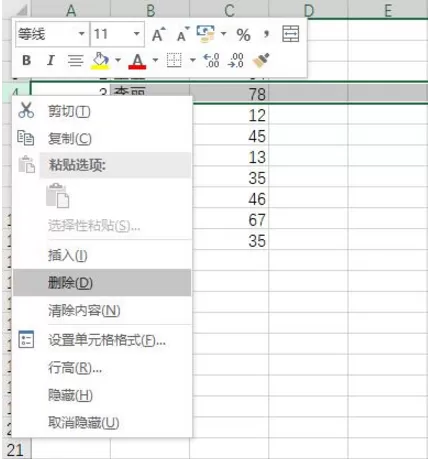428x459 pixels.
Task: Apply percent style
Action: 243,35
